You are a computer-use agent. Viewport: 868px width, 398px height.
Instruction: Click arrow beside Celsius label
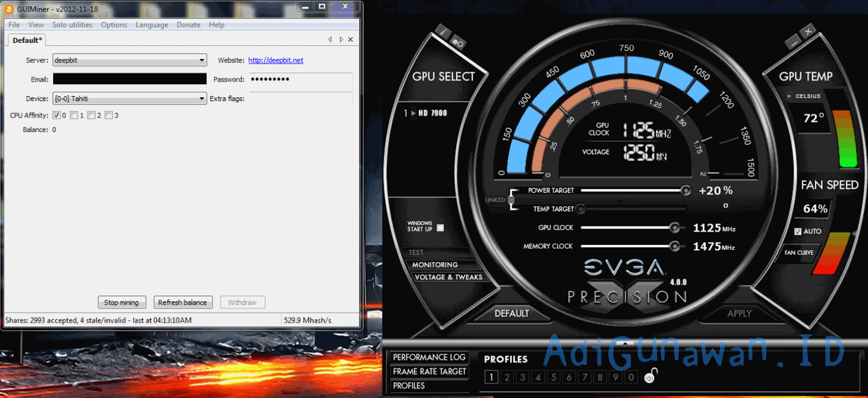[789, 96]
